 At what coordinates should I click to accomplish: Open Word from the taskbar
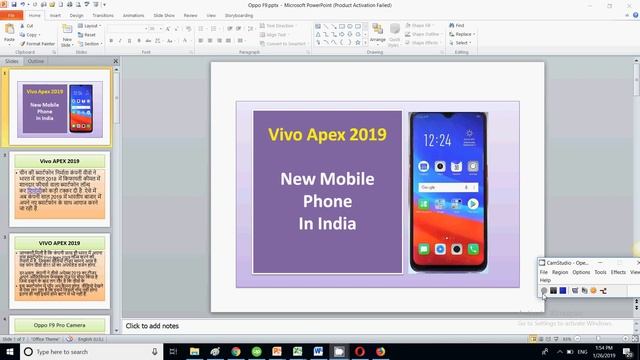tap(318, 351)
